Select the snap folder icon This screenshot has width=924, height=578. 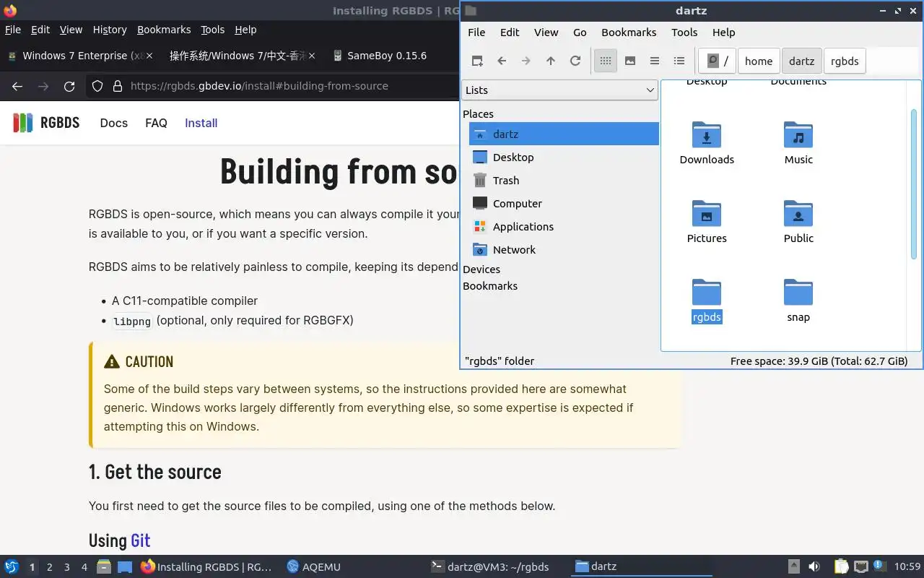798,293
